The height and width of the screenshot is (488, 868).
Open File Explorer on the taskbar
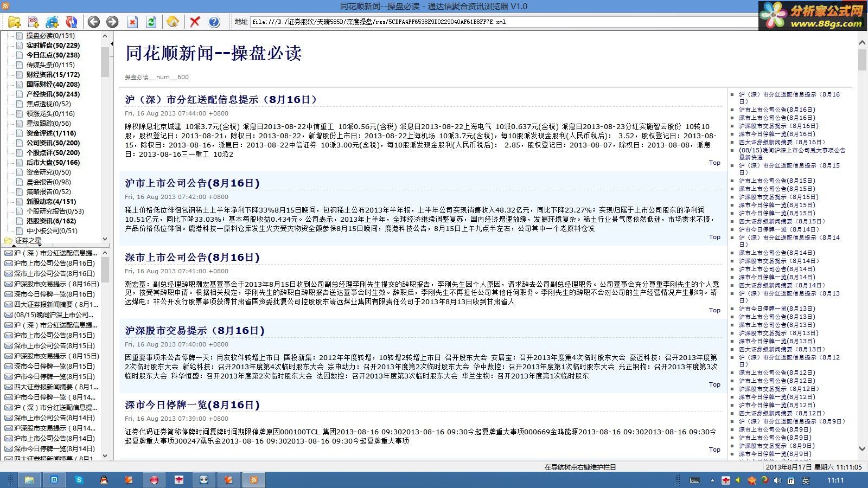29,480
